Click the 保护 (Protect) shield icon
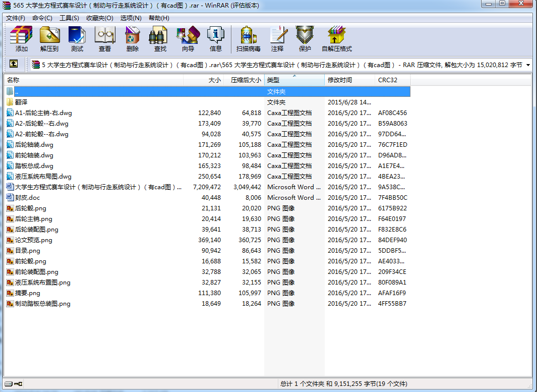The width and height of the screenshot is (537, 392). point(305,35)
